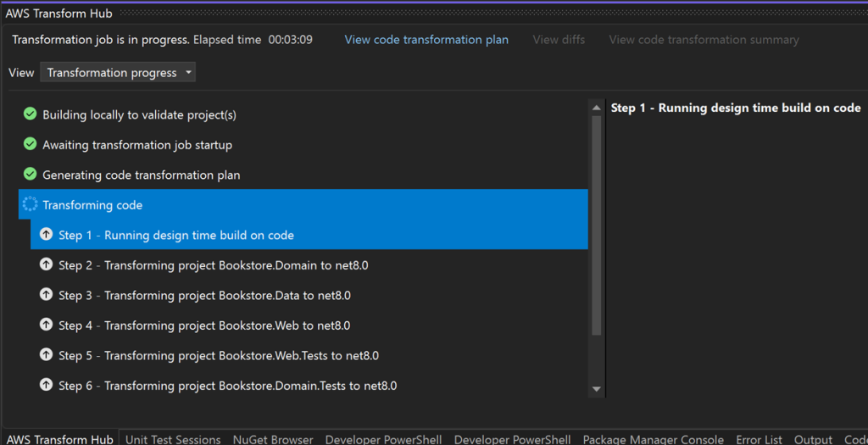Select Step 1 Running design time build row
The height and width of the screenshot is (445, 868).
tap(309, 235)
